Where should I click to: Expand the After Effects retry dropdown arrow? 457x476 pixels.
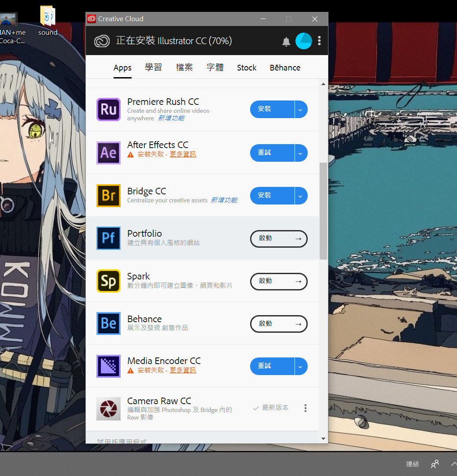pos(301,153)
